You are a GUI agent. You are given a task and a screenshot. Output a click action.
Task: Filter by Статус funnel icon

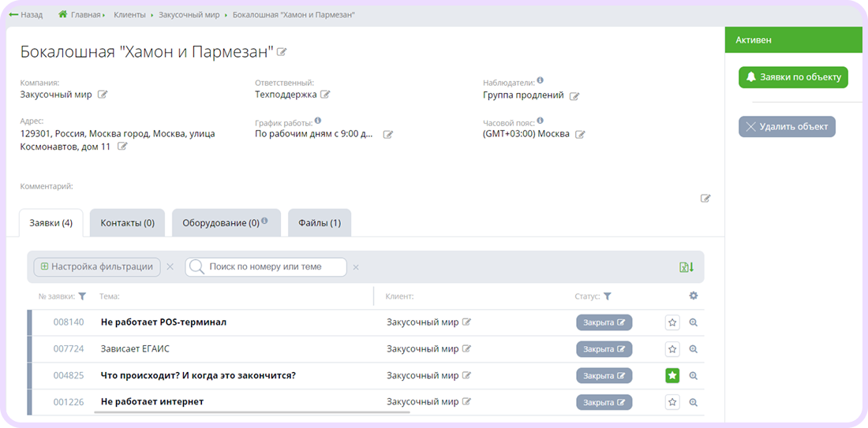[608, 297]
